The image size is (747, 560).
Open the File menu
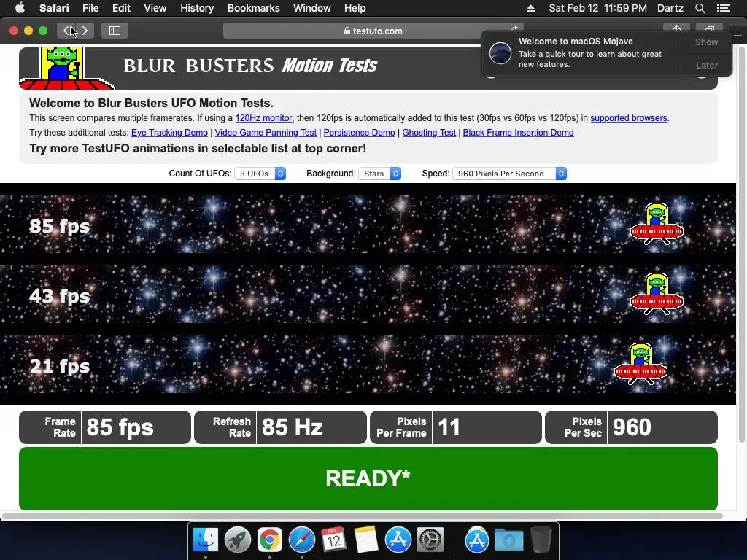(90, 8)
